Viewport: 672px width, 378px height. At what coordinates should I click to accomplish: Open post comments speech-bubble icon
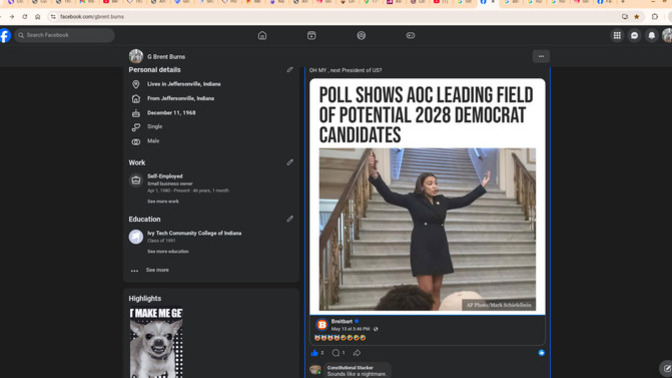coord(336,353)
